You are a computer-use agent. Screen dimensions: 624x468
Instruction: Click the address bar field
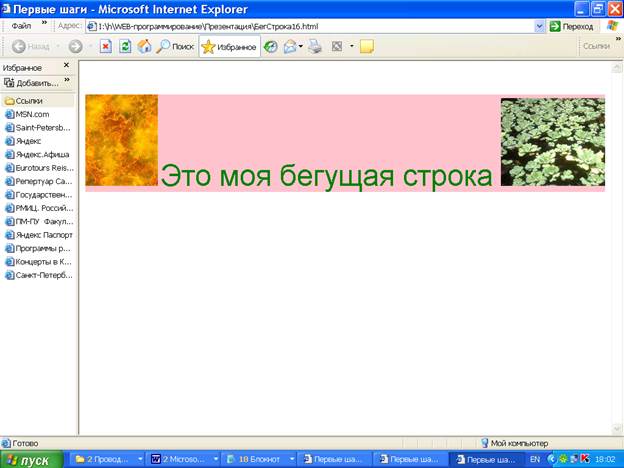point(310,27)
